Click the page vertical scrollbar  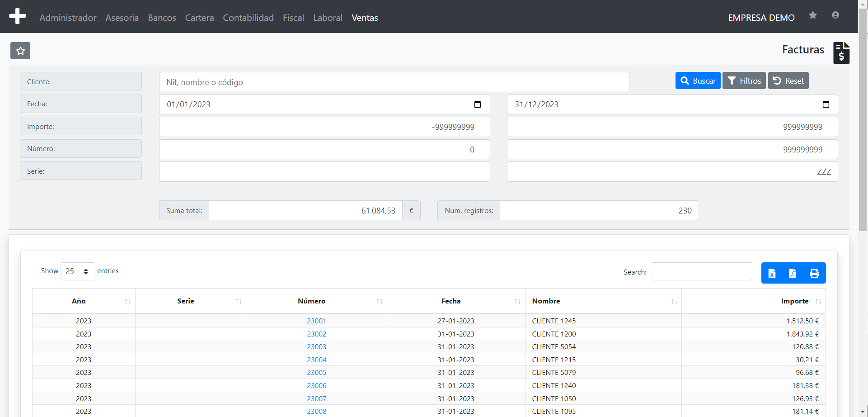point(863,120)
